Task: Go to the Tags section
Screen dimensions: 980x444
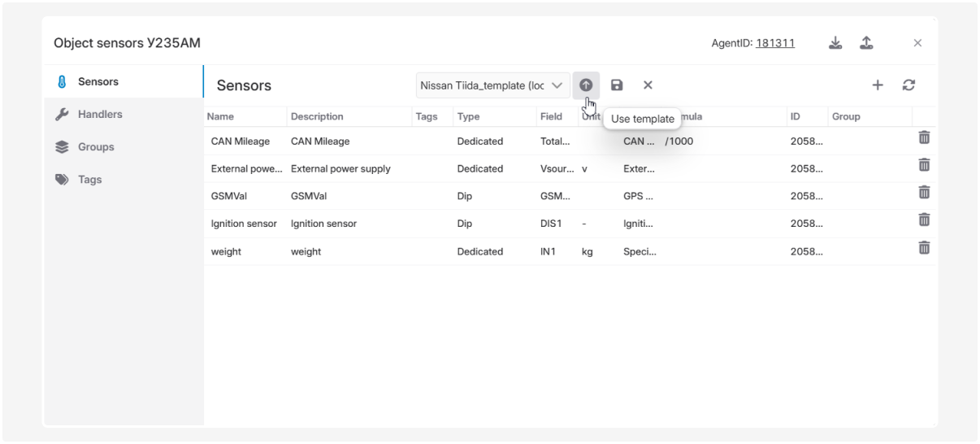Action: [89, 180]
